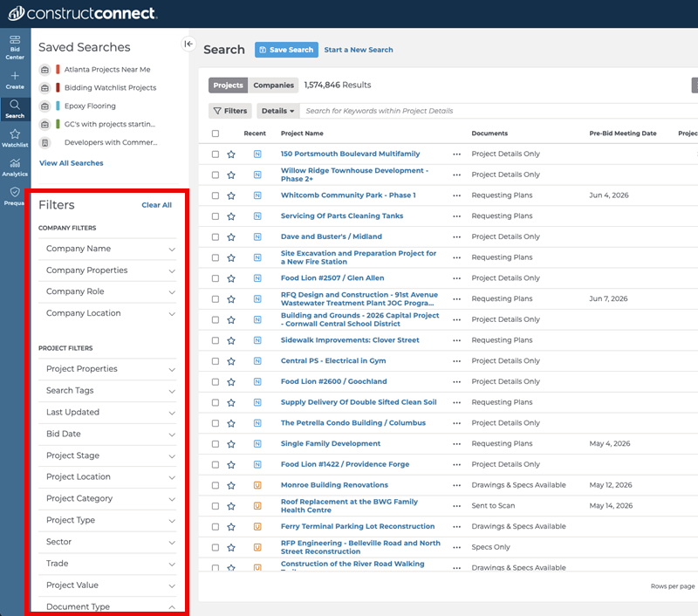The width and height of the screenshot is (698, 616).
Task: Sort by Pre-Bid Meeting Date column header
Action: tap(623, 133)
